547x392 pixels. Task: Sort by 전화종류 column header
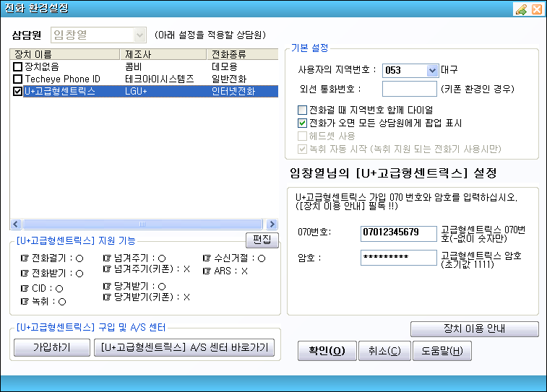pyautogui.click(x=243, y=54)
